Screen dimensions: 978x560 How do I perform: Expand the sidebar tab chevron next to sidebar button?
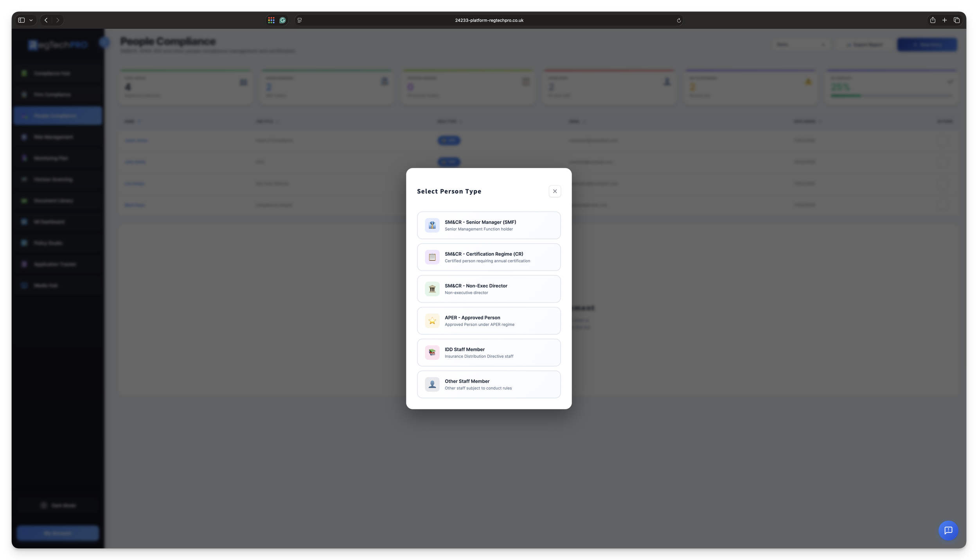(x=31, y=20)
